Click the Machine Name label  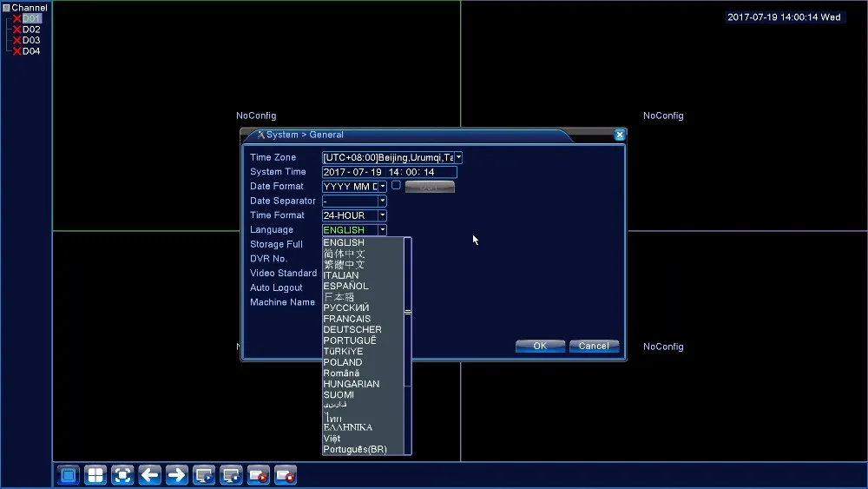[282, 302]
